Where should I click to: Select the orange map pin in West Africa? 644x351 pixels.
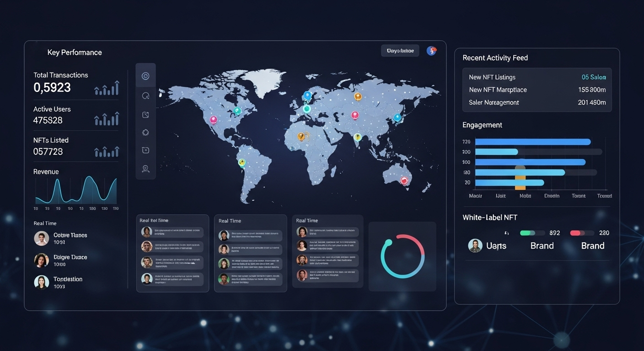(301, 136)
